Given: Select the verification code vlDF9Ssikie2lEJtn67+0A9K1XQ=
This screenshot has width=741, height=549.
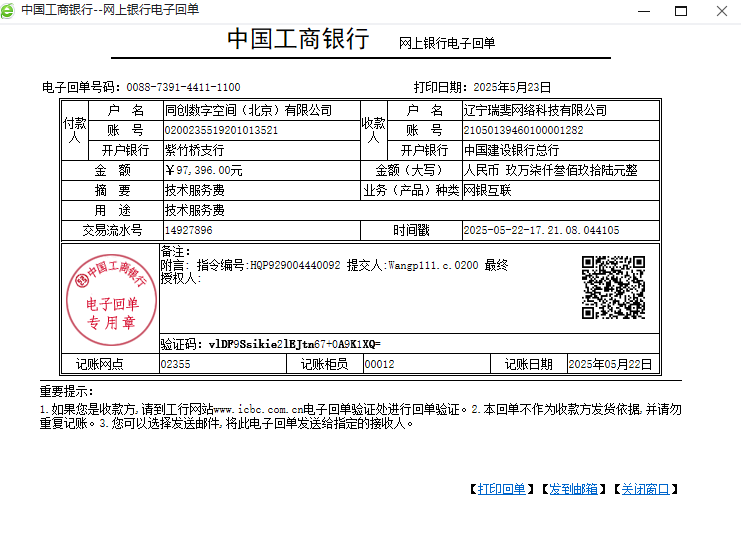Looking at the screenshot, I should (x=294, y=344).
